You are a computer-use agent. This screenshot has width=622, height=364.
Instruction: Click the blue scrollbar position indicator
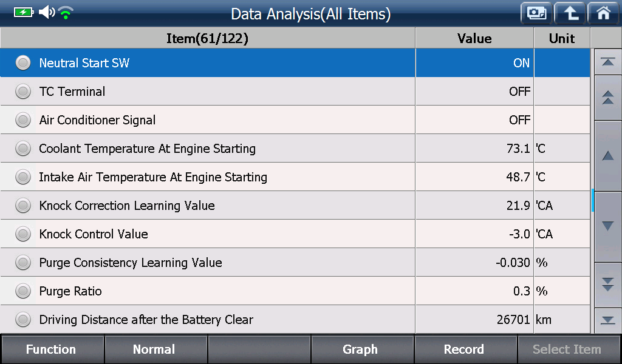[x=592, y=200]
